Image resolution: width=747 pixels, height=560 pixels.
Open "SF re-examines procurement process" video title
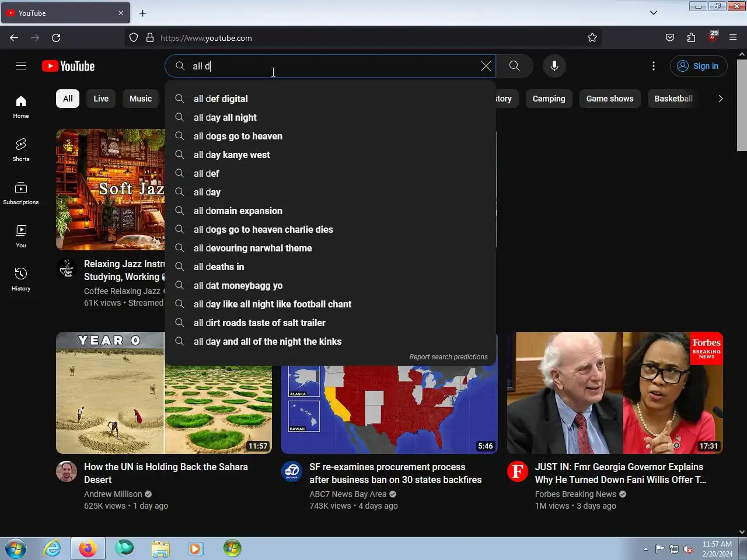point(396,473)
